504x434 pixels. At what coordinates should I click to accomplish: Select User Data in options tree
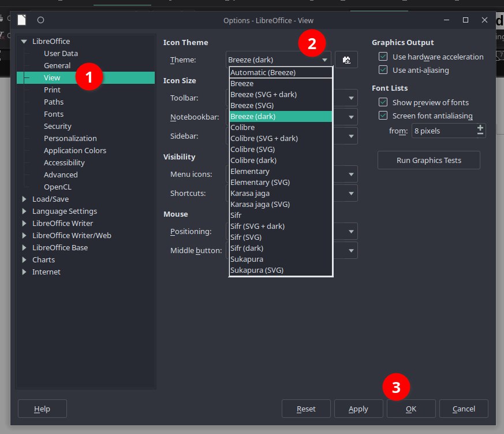[61, 53]
